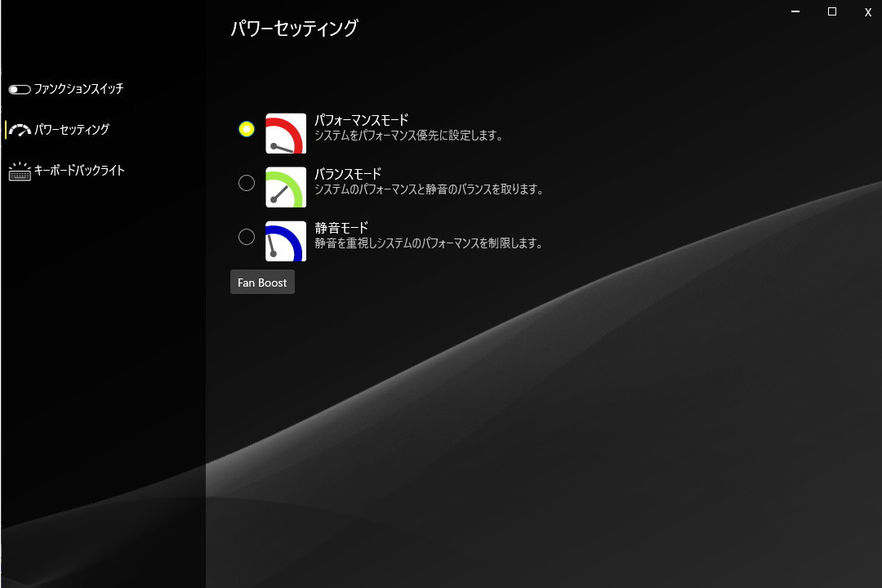
Task: Open キーボードバックライト in the sidebar
Action: pos(66,171)
